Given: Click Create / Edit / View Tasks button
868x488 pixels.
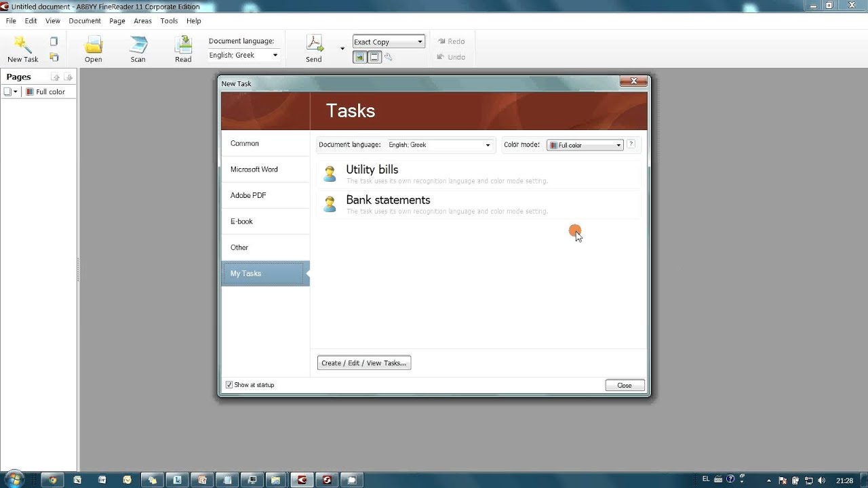Looking at the screenshot, I should click(364, 363).
